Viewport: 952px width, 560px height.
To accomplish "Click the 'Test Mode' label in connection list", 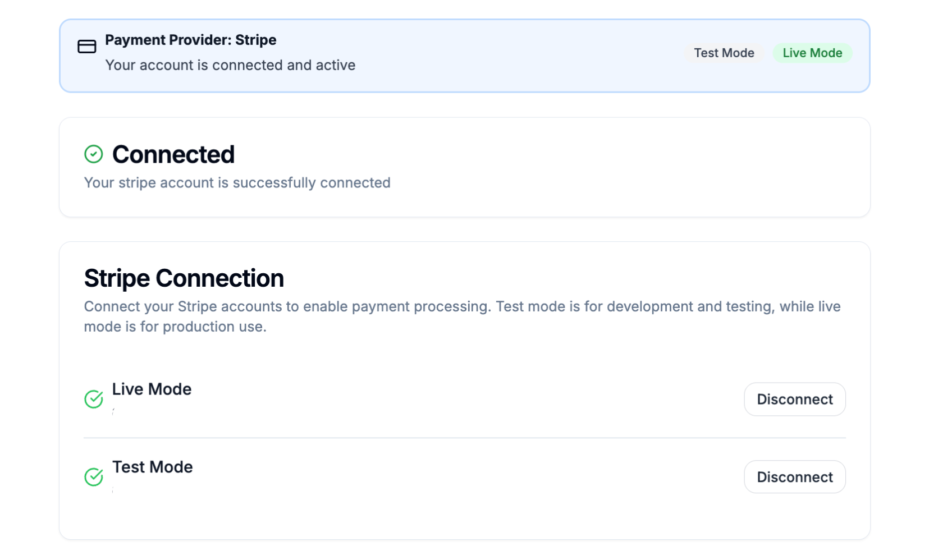I will [152, 467].
